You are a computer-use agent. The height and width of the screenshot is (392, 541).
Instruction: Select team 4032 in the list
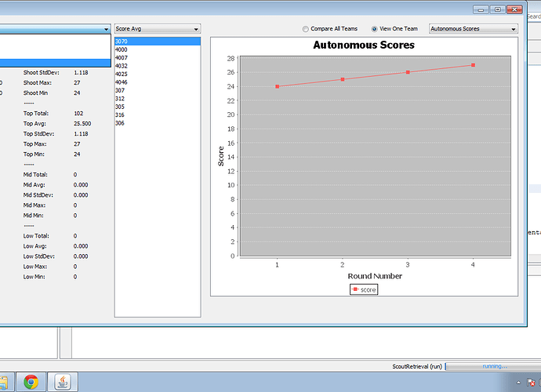(158, 66)
